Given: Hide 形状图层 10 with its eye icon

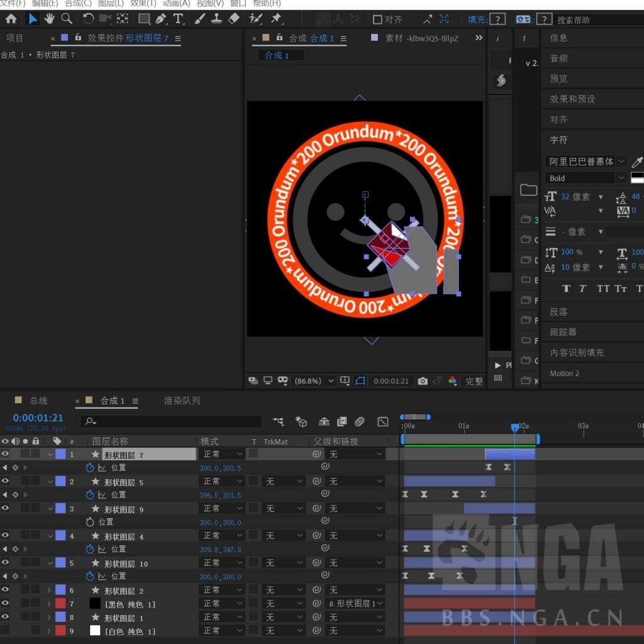Looking at the screenshot, I should coord(5,562).
